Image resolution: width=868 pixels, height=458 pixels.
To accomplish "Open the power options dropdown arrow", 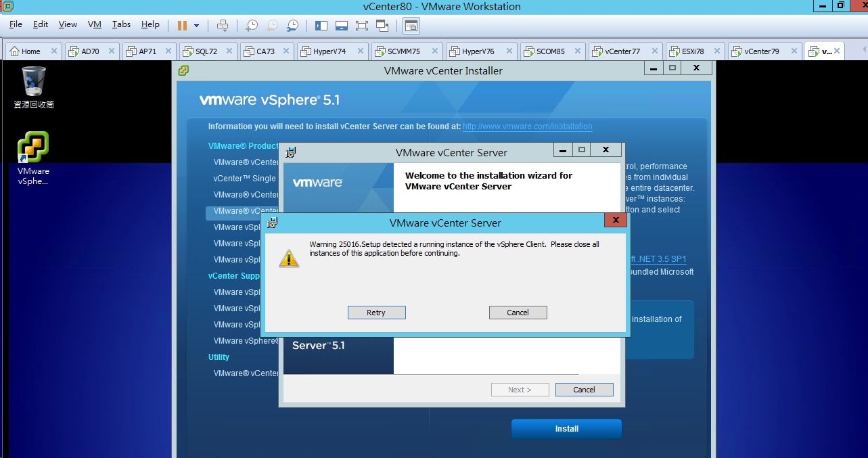I will tap(196, 25).
